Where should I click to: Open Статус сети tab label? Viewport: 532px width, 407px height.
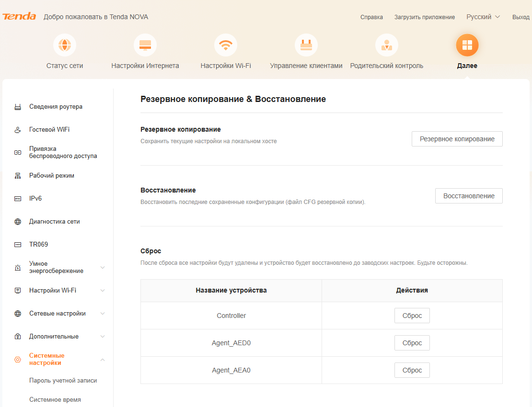[x=65, y=66]
